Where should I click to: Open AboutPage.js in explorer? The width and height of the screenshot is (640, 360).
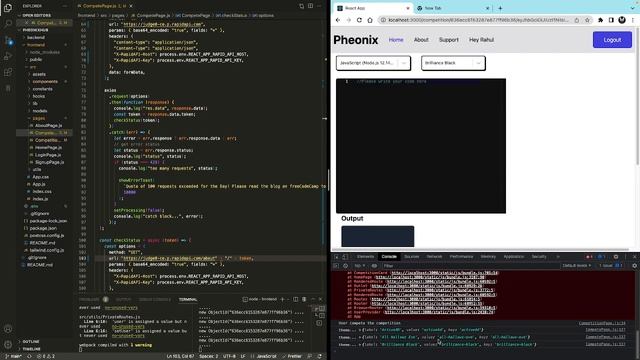48,126
